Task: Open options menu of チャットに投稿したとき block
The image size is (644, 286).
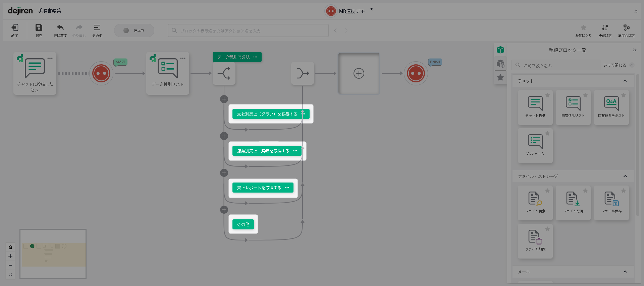Action: point(50,58)
